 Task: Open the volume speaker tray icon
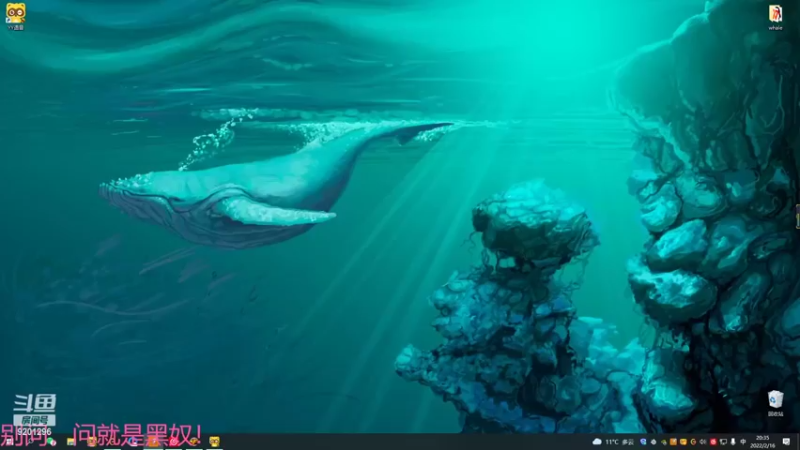click(703, 442)
